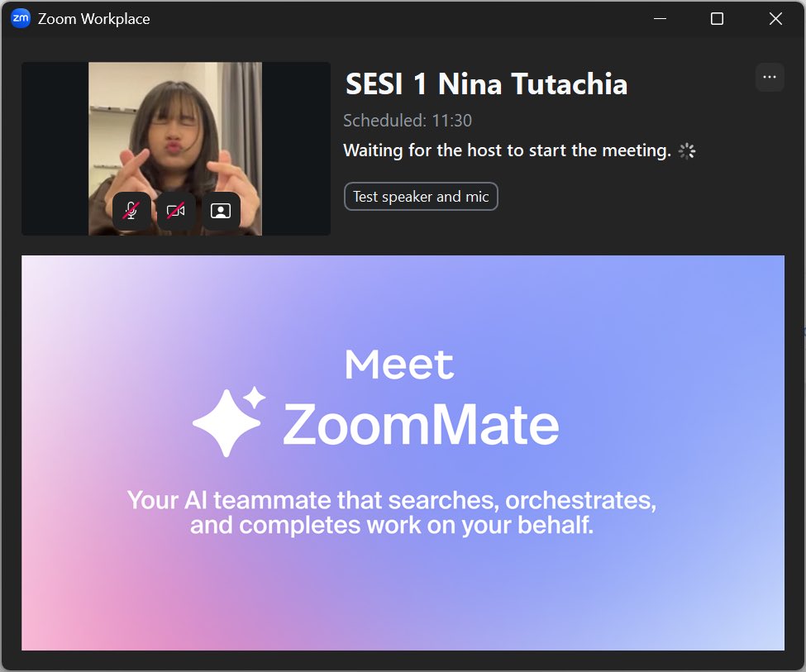Close the Zoom Workplace window
Screen dimensions: 806x672
775,18
